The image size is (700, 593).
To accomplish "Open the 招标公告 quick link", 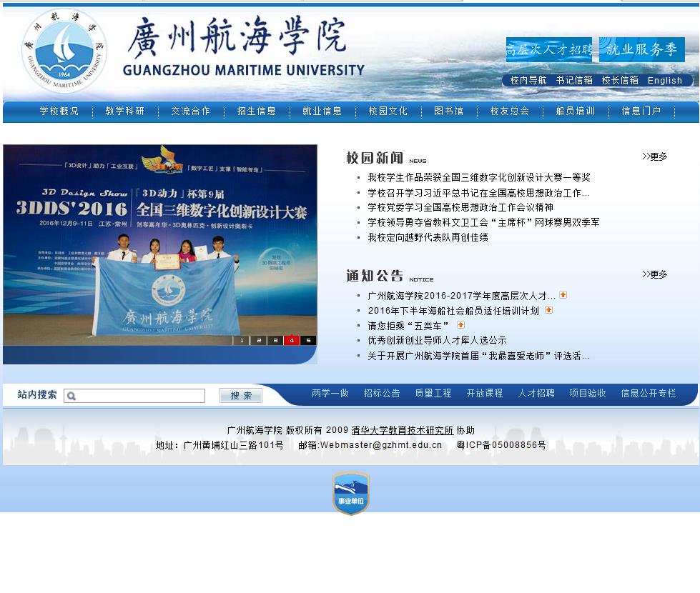I will 382,393.
